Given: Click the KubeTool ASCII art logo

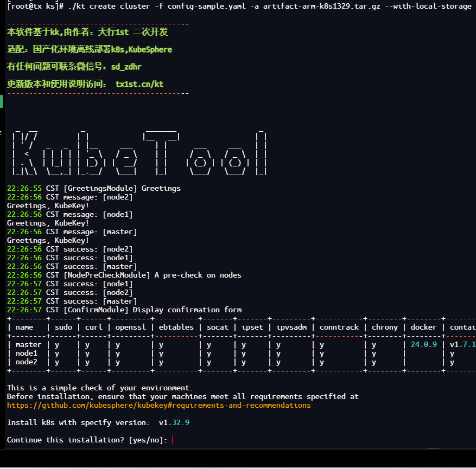Looking at the screenshot, I should 139,153.
